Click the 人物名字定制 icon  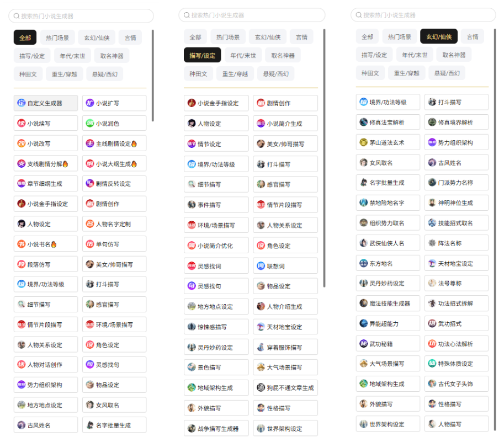pos(89,224)
